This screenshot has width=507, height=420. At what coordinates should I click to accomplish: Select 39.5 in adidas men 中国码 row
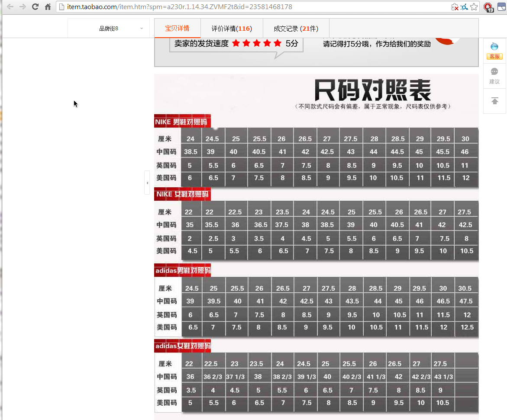(x=214, y=301)
